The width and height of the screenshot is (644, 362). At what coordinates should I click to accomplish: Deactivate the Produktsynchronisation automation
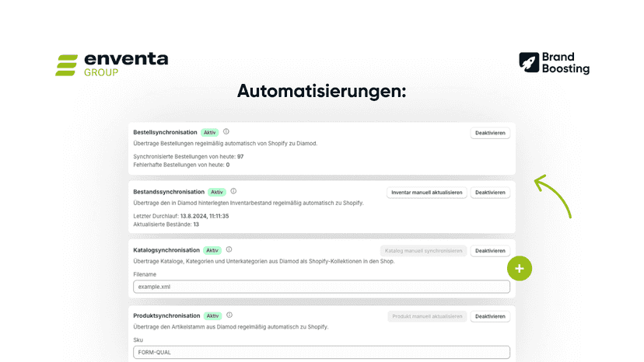[490, 316]
